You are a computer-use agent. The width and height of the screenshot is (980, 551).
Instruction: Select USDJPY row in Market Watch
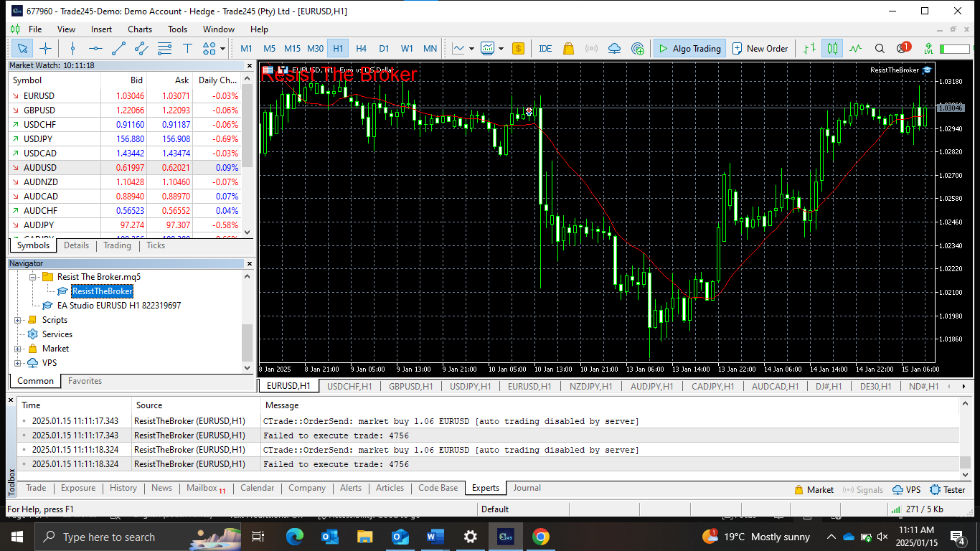pos(125,139)
